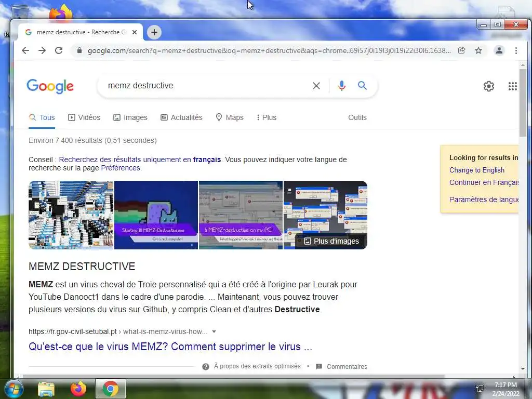Open the Outils search tools
The width and height of the screenshot is (532, 399).
357,117
